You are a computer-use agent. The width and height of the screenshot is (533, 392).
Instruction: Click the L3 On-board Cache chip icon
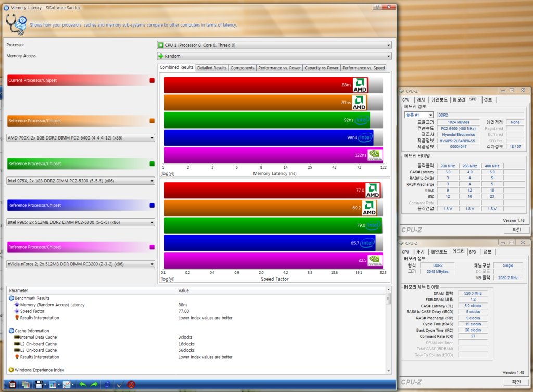tap(17, 350)
